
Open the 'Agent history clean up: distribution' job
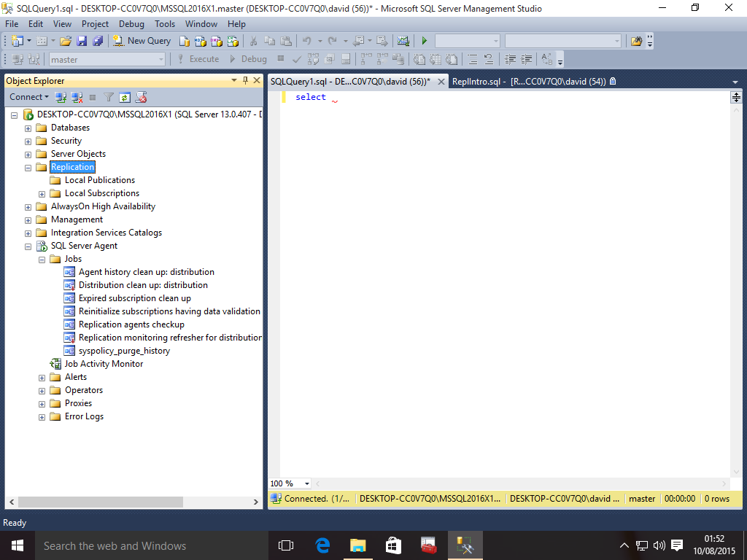point(146,272)
